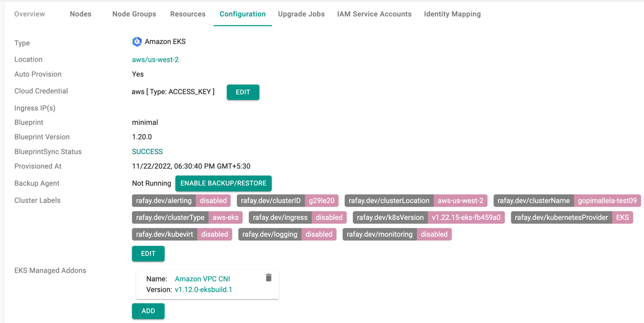Click the Provisioned At timestamp value
The width and height of the screenshot is (644, 323).
[191, 166]
